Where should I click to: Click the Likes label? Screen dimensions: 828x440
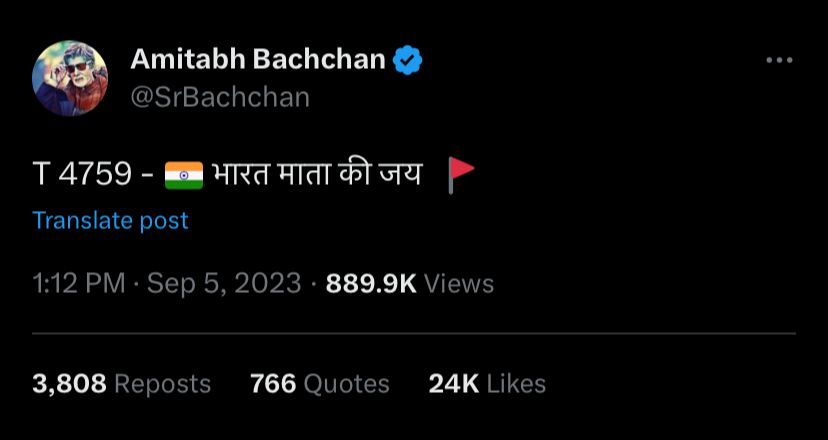click(516, 384)
